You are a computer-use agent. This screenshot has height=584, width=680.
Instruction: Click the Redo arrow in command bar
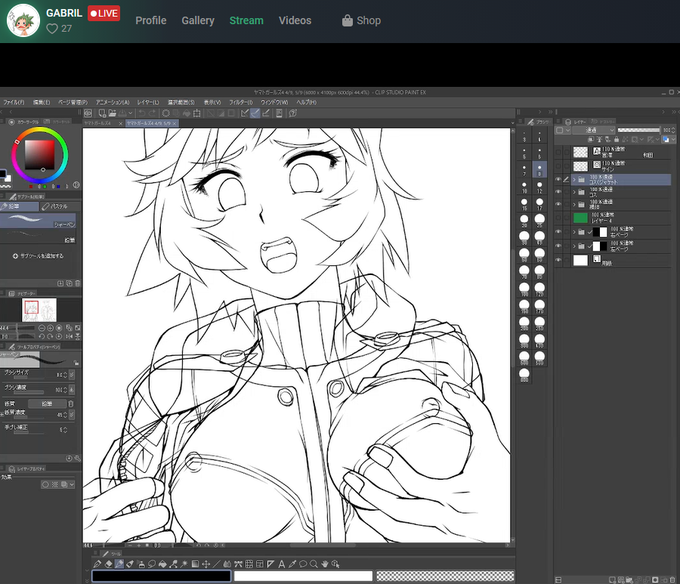153,113
